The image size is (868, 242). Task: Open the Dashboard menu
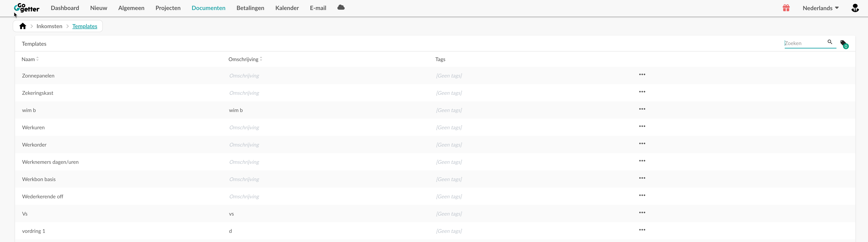pos(65,8)
